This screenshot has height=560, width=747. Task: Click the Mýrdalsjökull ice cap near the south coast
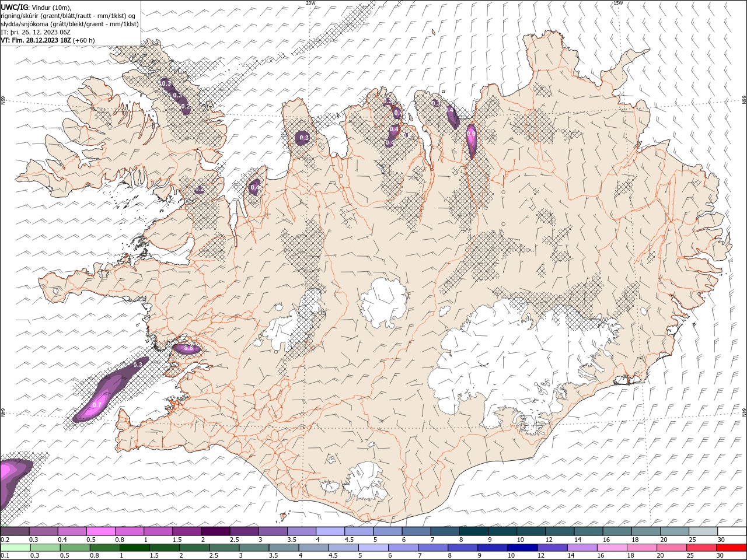point(366,482)
